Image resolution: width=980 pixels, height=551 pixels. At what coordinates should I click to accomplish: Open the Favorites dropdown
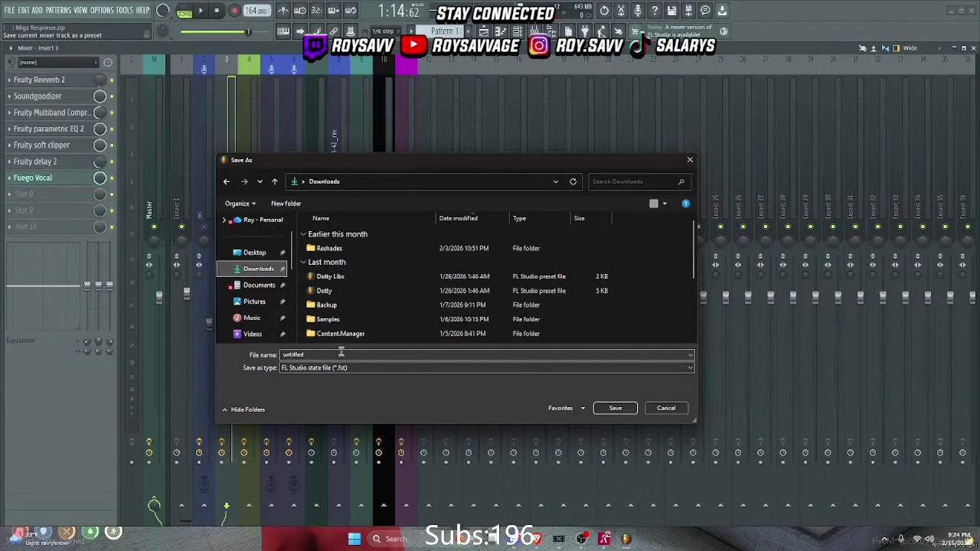point(567,408)
